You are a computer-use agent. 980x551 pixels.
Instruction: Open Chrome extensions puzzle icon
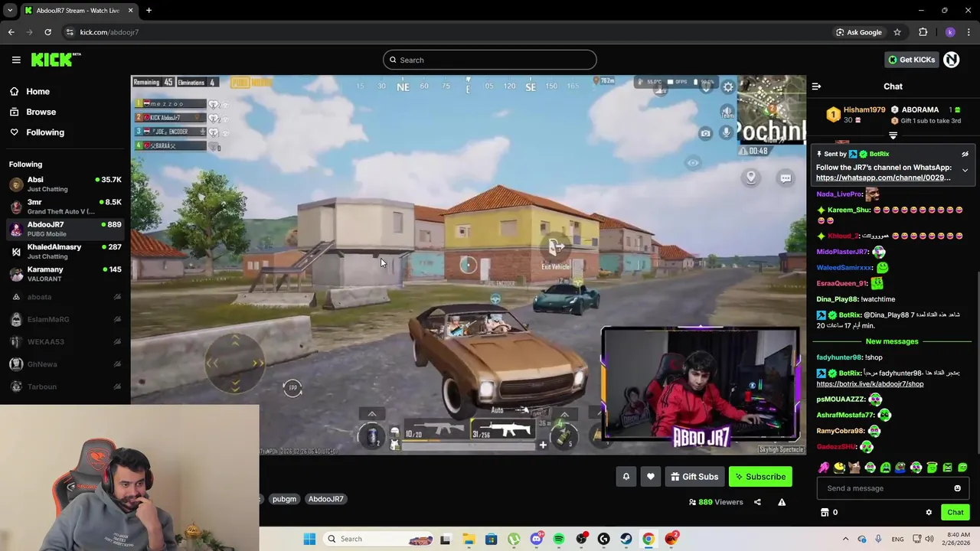pyautogui.click(x=923, y=32)
